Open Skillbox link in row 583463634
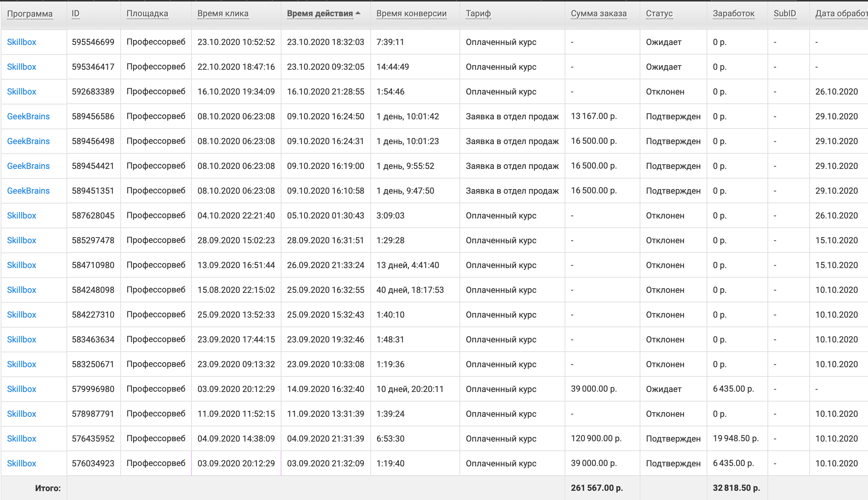This screenshot has height=500, width=868. 22,340
